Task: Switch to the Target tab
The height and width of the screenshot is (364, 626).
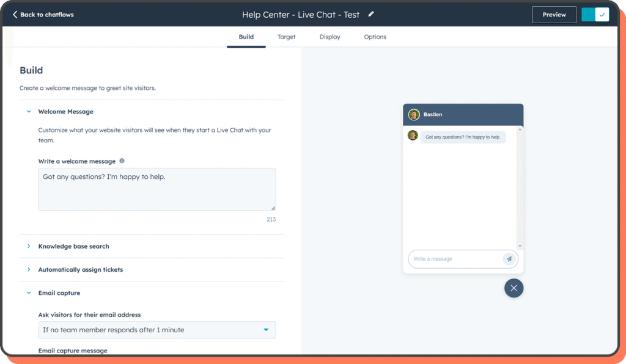Action: tap(286, 37)
